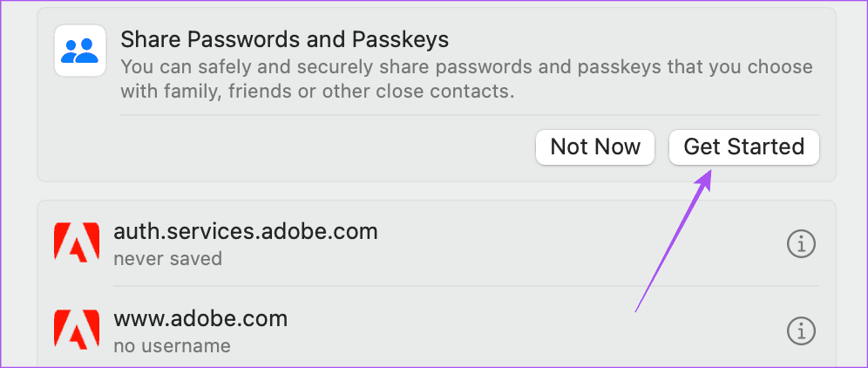Click the Share Passwords and Passkeys heading
The height and width of the screenshot is (368, 868).
pos(284,39)
